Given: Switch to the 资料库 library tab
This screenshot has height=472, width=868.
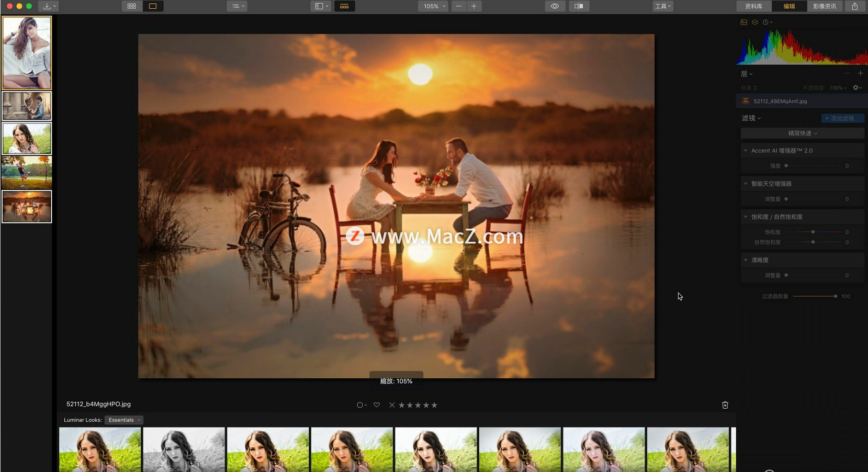Looking at the screenshot, I should point(754,6).
